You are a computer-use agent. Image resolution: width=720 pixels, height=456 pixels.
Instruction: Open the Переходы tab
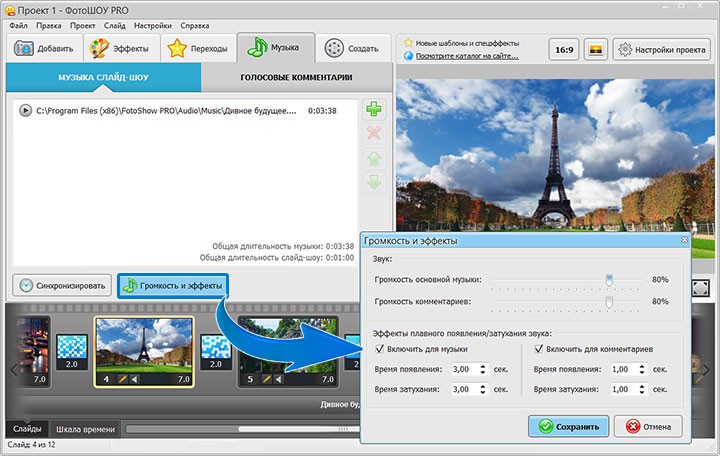click(x=198, y=48)
